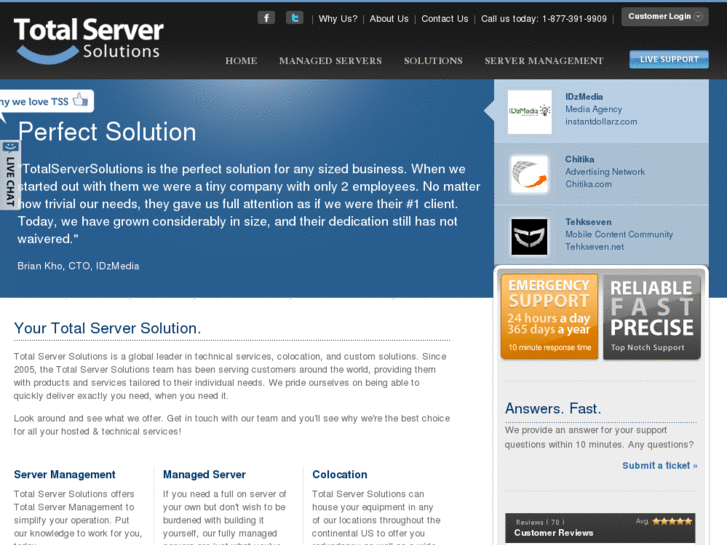The height and width of the screenshot is (545, 727).
Task: Go to the Home menu item
Action: tap(241, 61)
